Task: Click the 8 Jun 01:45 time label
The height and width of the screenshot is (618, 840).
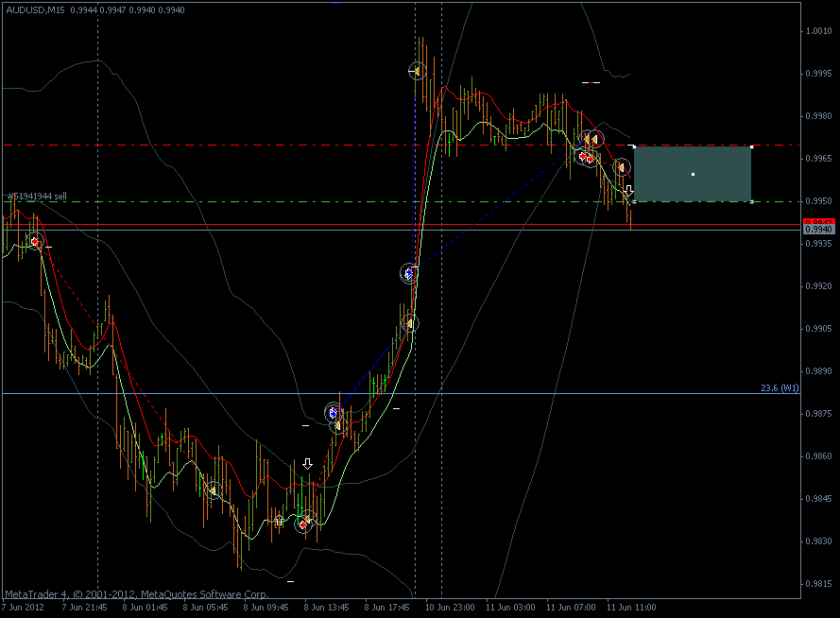Action: pos(145,608)
